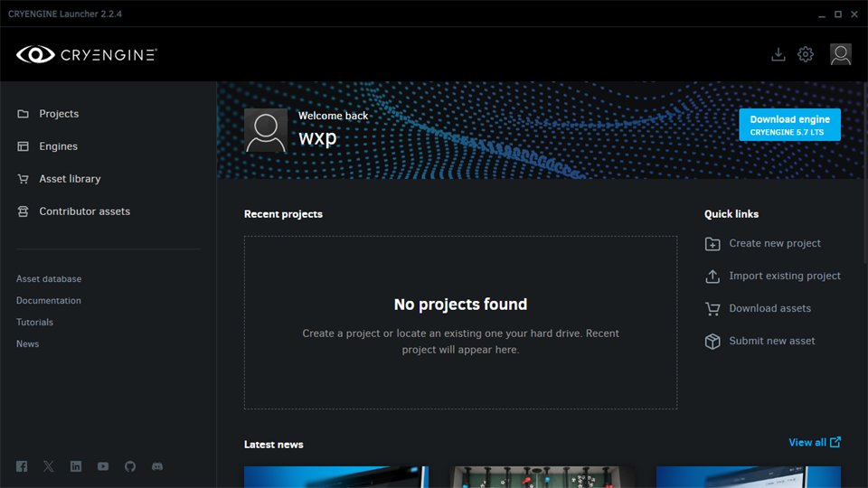The width and height of the screenshot is (868, 488).
Task: Open Facebook social icon
Action: click(22, 466)
